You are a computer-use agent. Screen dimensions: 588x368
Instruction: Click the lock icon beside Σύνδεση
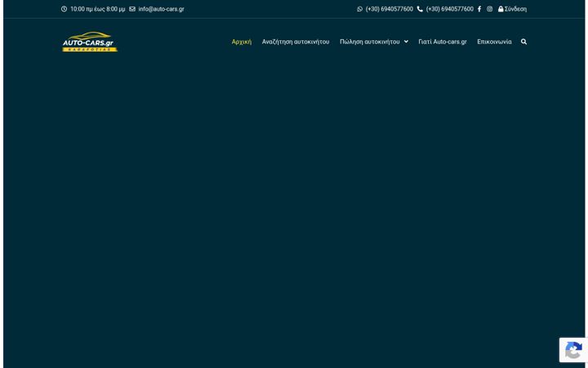click(x=501, y=9)
